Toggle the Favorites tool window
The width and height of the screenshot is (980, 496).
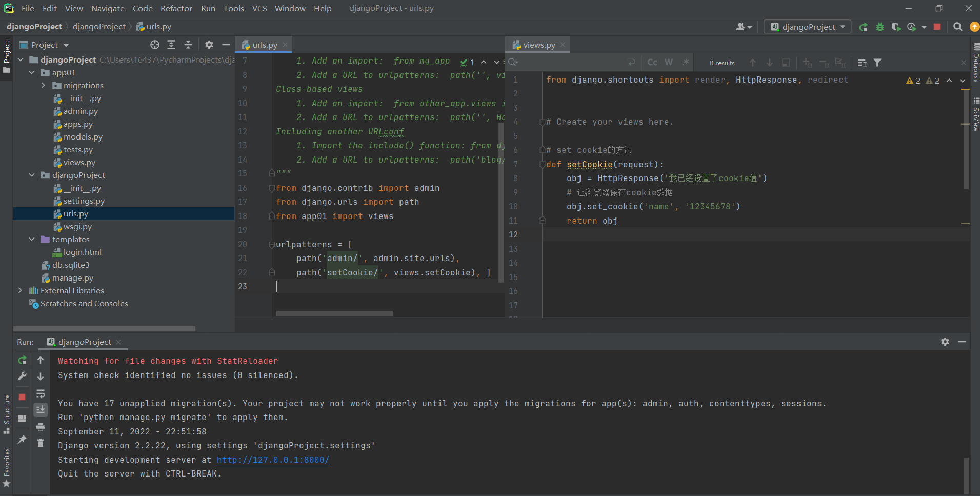6,468
